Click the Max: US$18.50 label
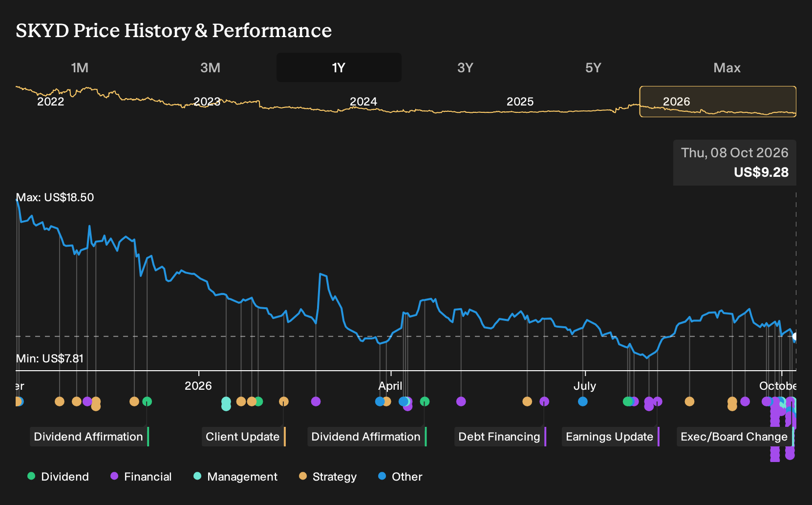This screenshot has height=505, width=812. click(55, 197)
